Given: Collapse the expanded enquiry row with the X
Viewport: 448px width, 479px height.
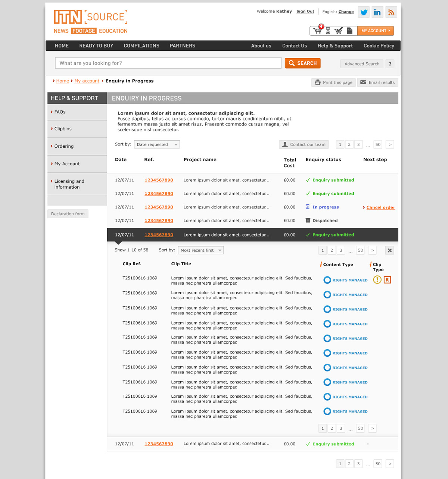Looking at the screenshot, I should click(389, 250).
